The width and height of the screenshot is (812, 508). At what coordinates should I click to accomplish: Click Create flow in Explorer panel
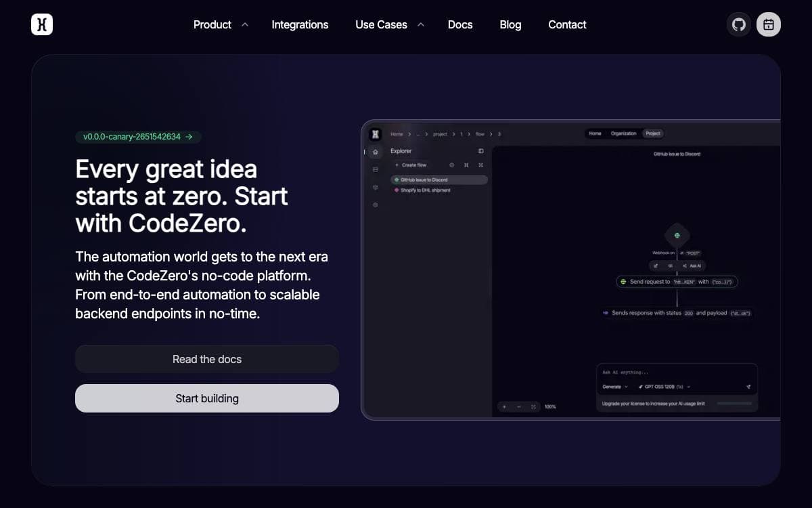411,165
